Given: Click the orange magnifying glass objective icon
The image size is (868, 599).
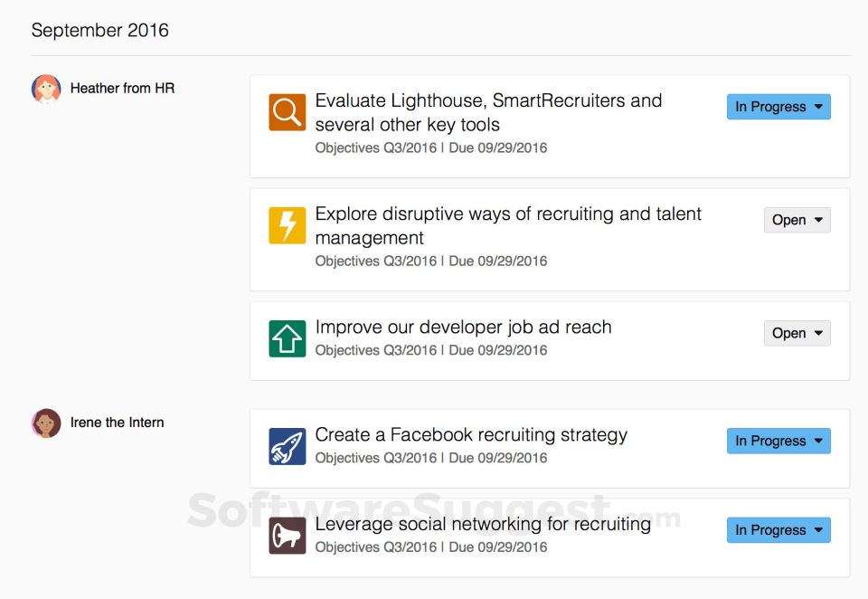Looking at the screenshot, I should click(287, 112).
